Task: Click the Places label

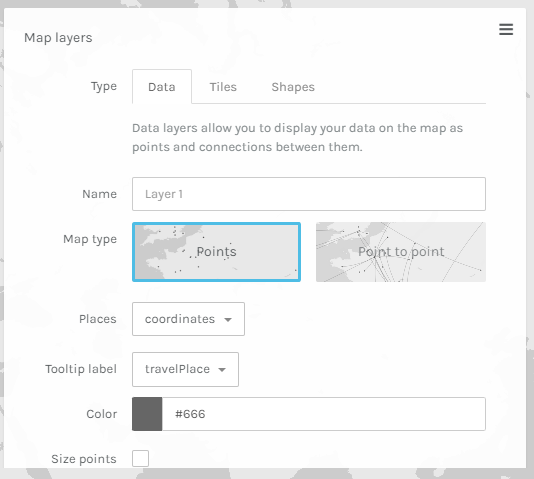Action: (98, 319)
